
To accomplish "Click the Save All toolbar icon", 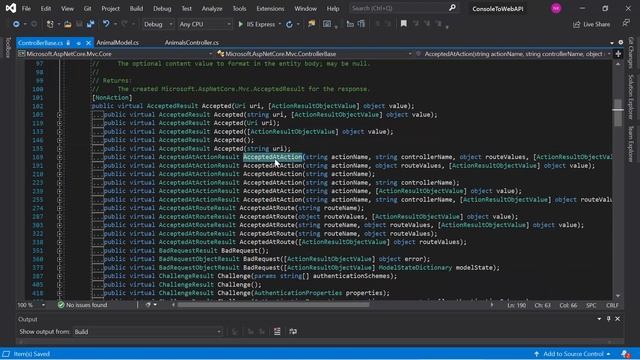I will pyautogui.click(x=91, y=24).
